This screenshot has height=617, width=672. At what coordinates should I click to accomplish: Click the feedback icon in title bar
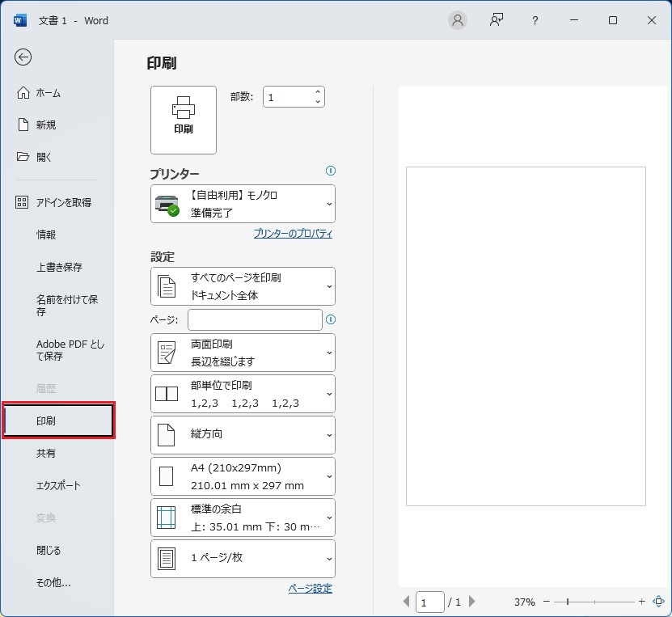497,20
